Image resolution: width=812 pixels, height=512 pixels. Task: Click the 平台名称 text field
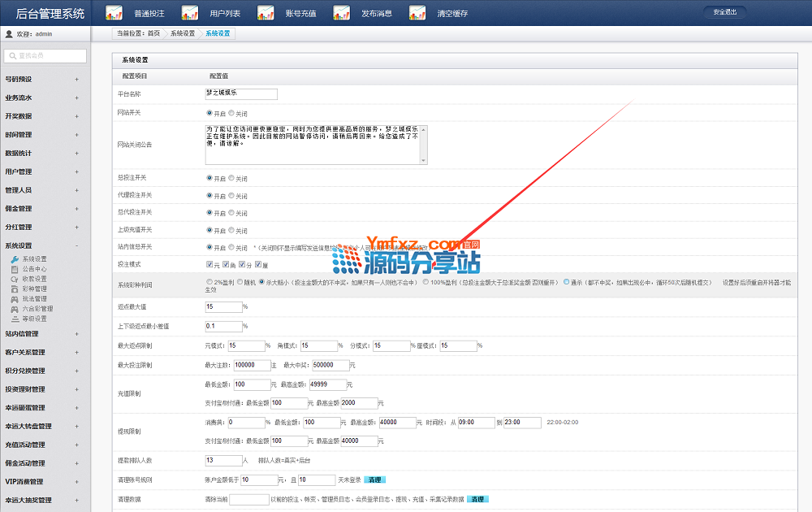(x=241, y=94)
